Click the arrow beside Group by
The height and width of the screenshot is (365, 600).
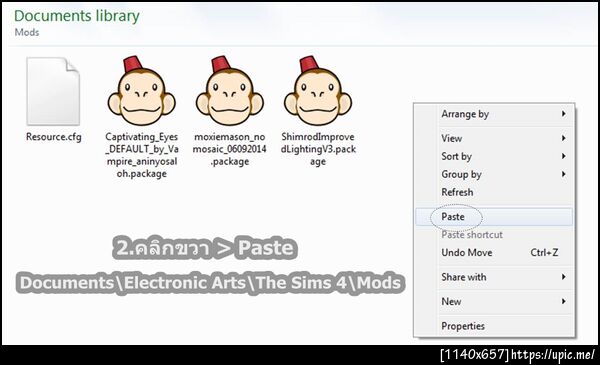(x=564, y=174)
